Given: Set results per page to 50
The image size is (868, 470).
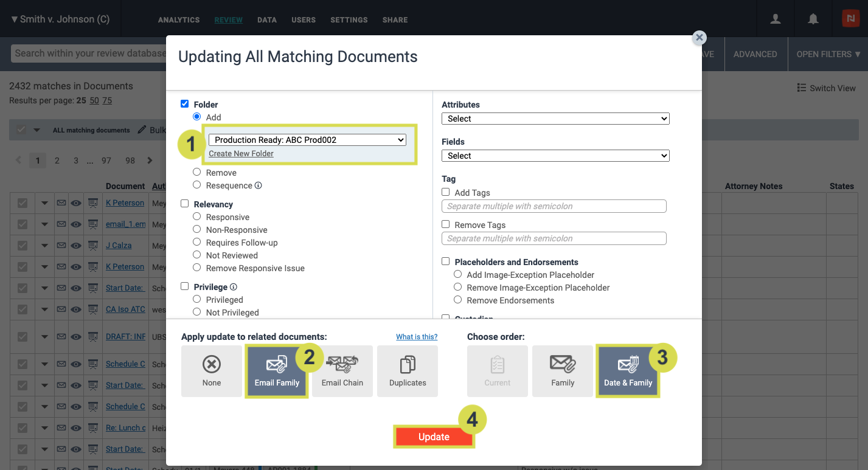Looking at the screenshot, I should pyautogui.click(x=94, y=100).
